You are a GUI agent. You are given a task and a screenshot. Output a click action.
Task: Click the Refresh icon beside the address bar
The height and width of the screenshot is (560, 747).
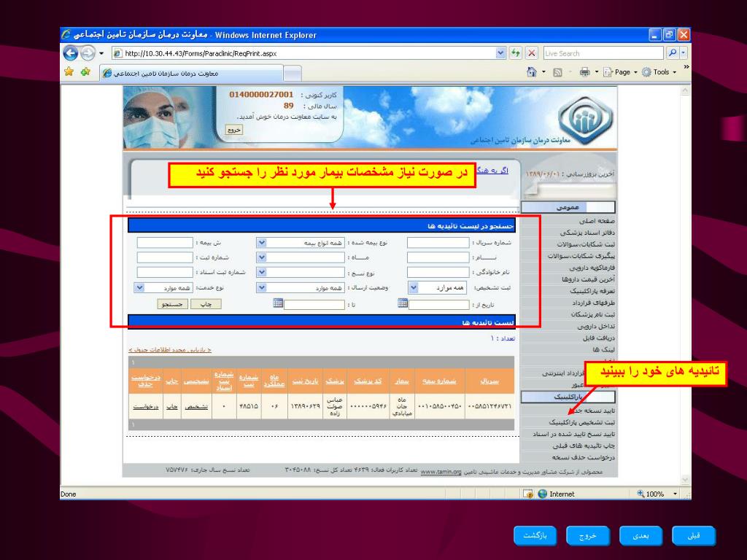(x=516, y=52)
